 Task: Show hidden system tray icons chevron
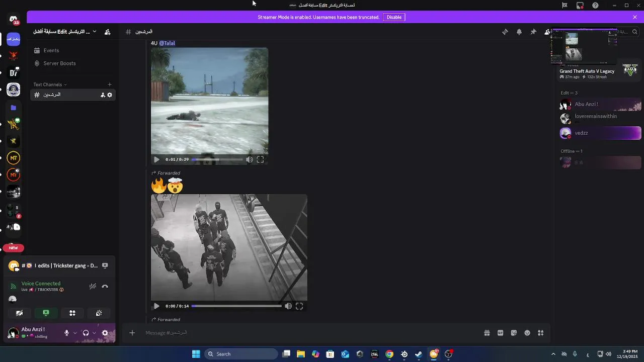[x=553, y=354]
